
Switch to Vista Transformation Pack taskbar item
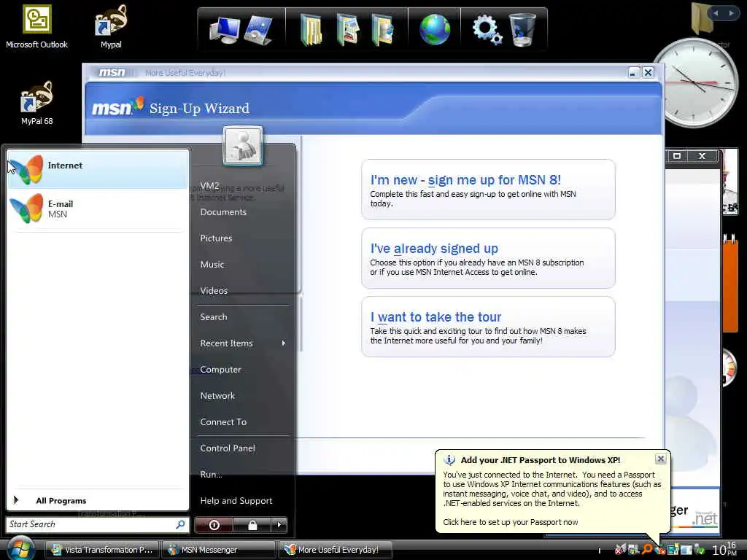pyautogui.click(x=102, y=550)
